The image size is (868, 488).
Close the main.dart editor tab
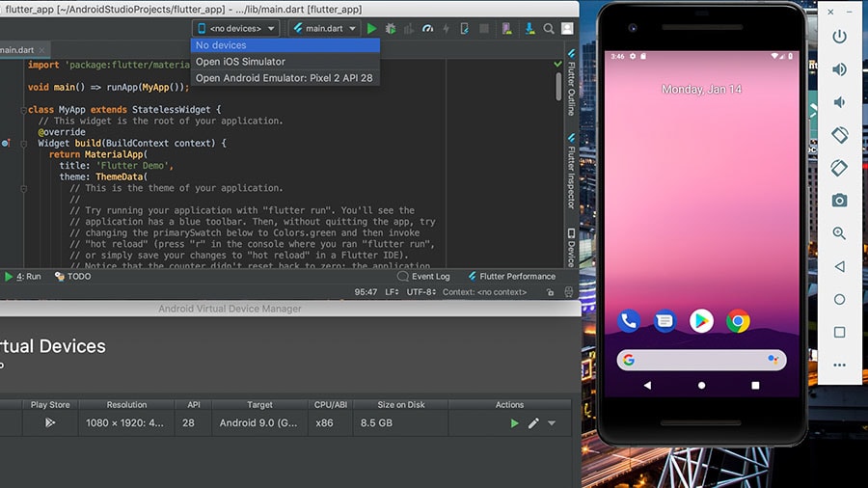point(41,50)
